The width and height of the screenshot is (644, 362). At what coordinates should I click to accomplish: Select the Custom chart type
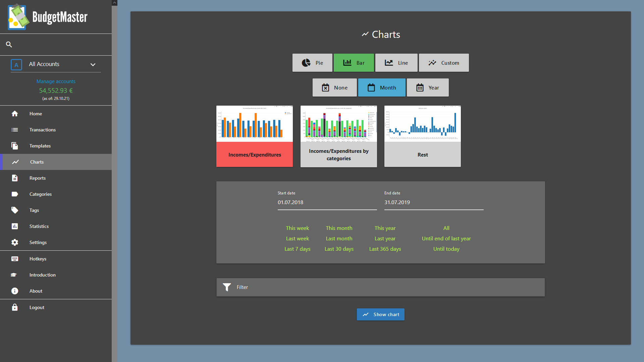(x=444, y=63)
